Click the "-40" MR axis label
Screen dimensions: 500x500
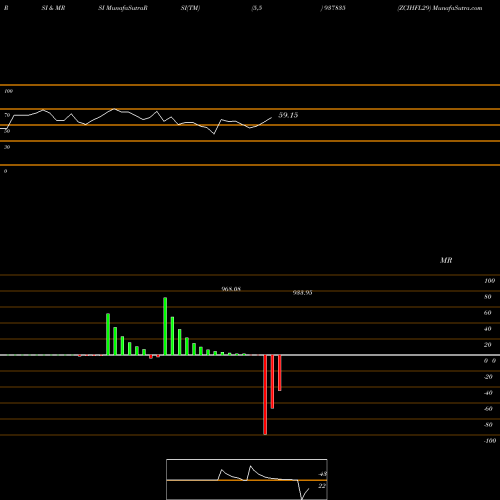488,393
